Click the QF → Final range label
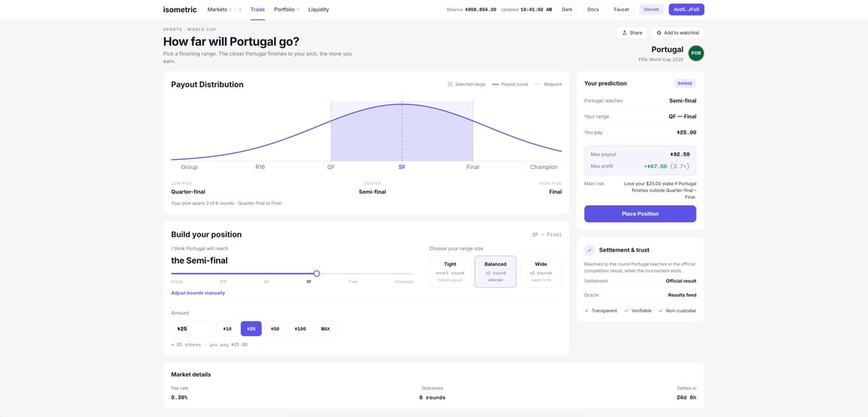Screen dimensions: 868x417 [x=547, y=234]
